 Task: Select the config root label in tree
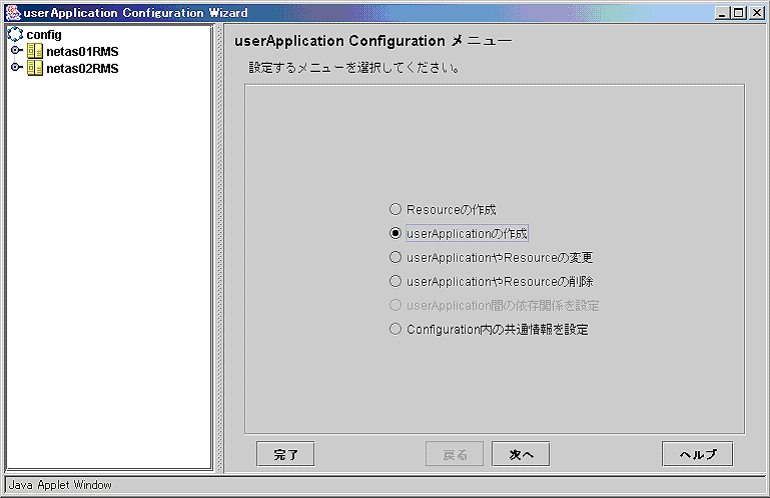pyautogui.click(x=44, y=35)
